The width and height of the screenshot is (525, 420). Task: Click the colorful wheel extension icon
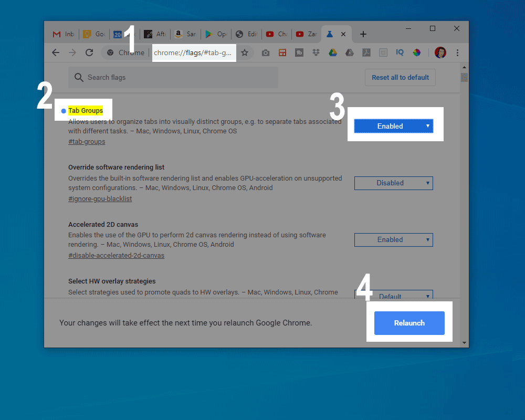416,52
